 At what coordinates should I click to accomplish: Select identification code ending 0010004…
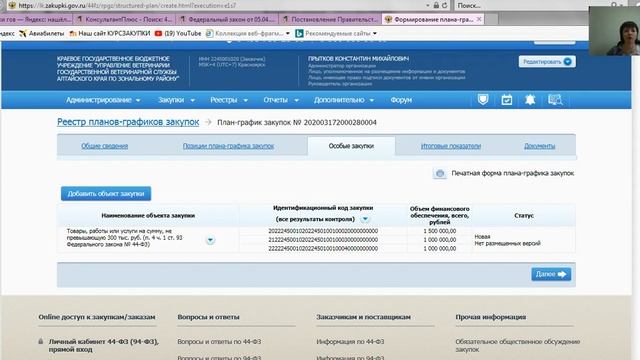tap(323, 249)
